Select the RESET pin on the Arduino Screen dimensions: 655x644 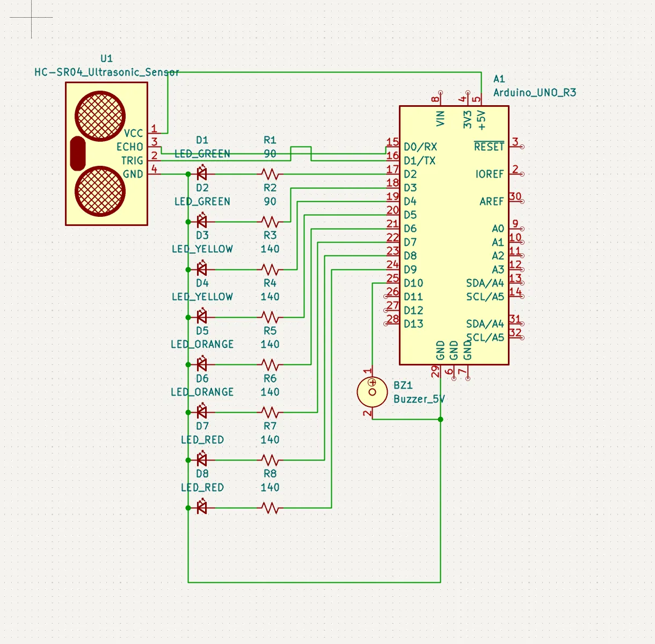pyautogui.click(x=489, y=146)
